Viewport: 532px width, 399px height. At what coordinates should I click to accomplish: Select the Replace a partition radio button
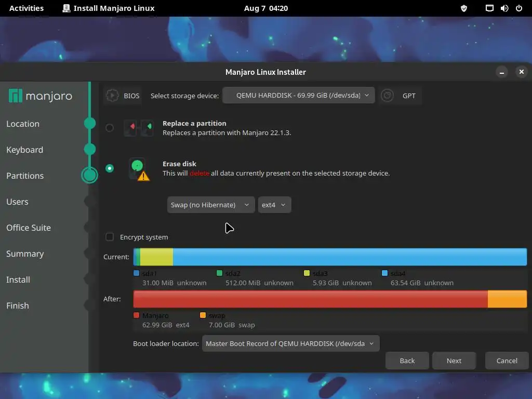109,128
